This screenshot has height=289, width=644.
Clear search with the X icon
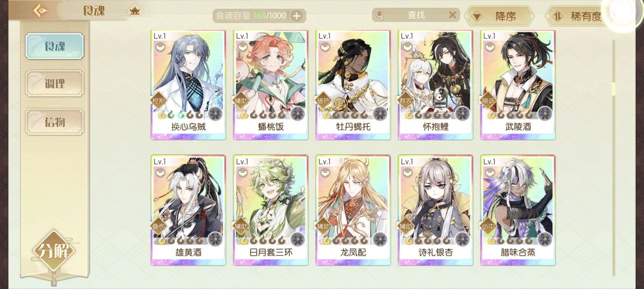coord(452,15)
